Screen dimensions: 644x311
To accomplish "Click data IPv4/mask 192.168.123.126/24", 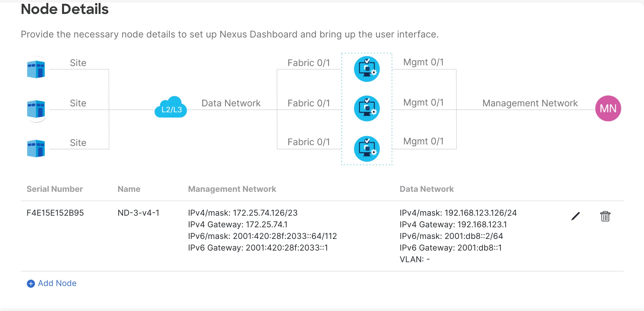I will (458, 213).
